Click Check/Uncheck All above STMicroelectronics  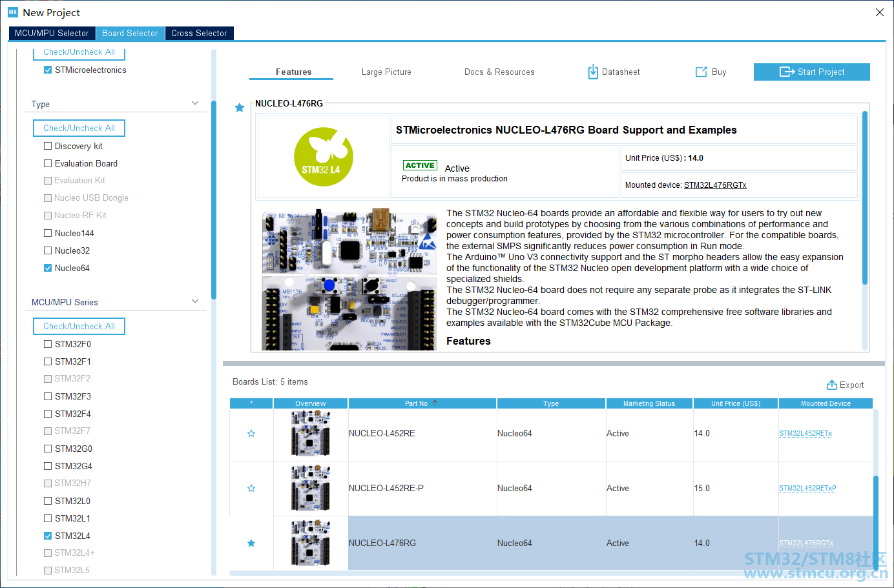click(x=79, y=52)
